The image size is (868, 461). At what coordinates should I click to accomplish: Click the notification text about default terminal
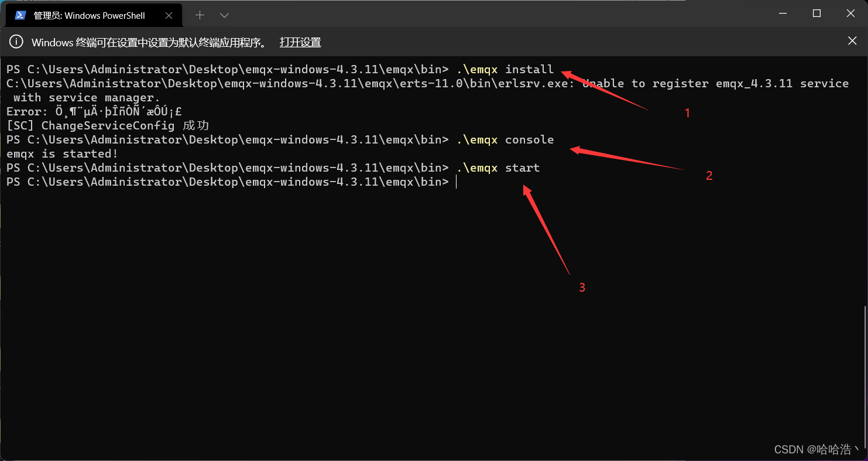[x=150, y=42]
